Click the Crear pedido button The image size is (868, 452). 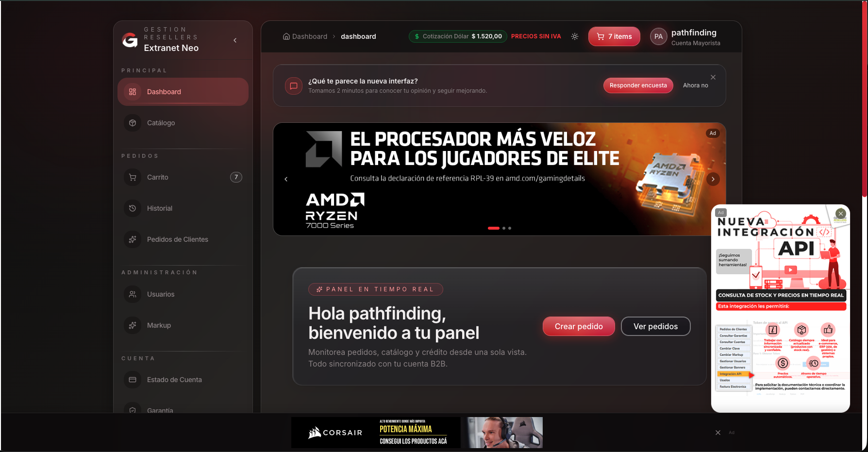coord(579,326)
